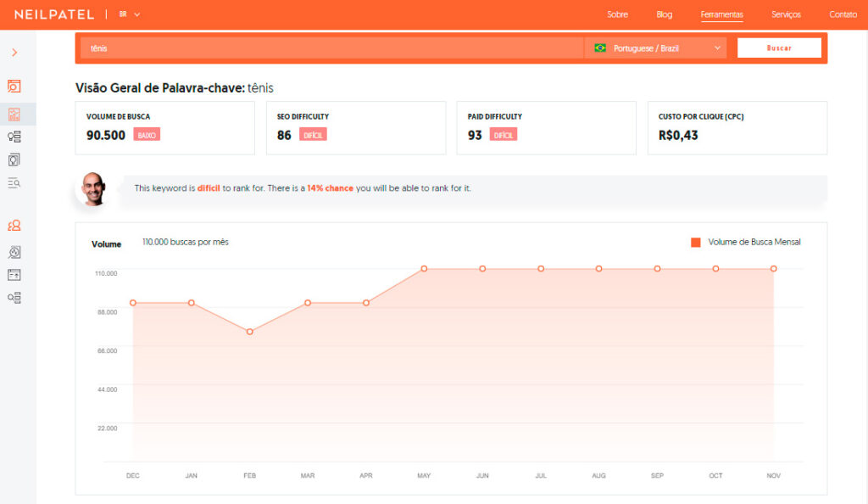Open the Ferramentas menu
Screen dimensions: 868x504
click(x=722, y=15)
